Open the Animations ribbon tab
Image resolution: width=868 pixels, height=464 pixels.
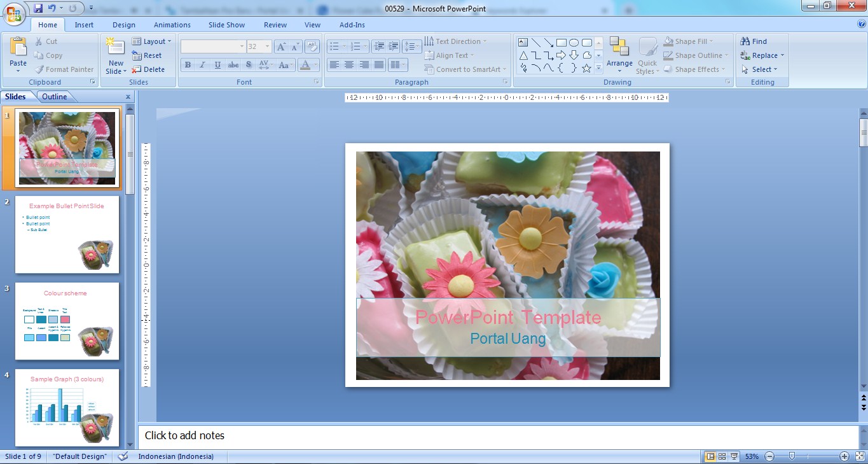tap(172, 25)
